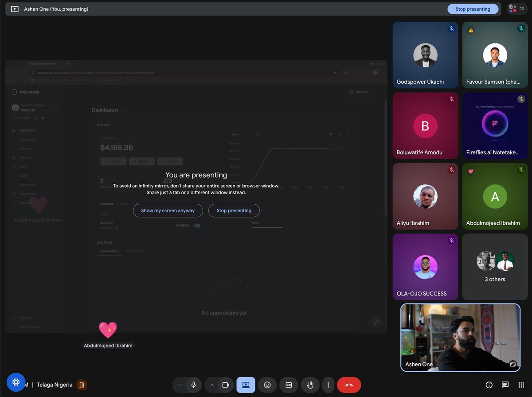Click the muted mic icon on Godspower Ukachi's tile
The image size is (532, 397).
point(451,28)
